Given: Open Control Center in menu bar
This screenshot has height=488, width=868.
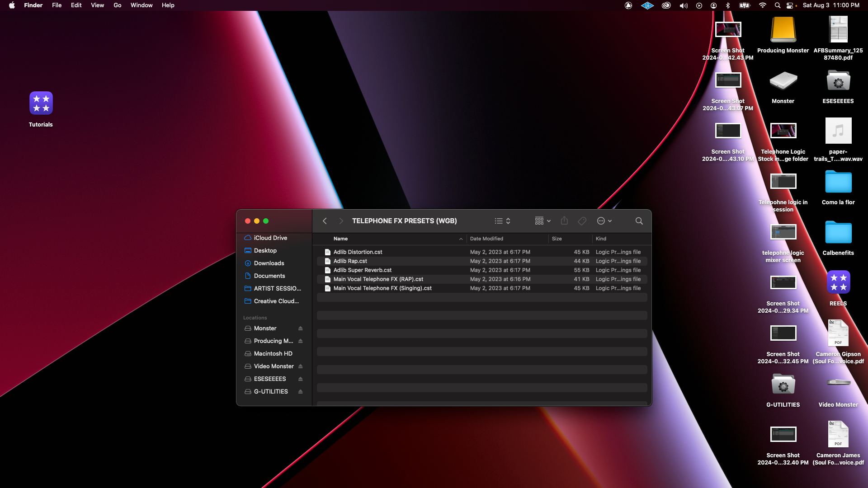Looking at the screenshot, I should pos(790,5).
